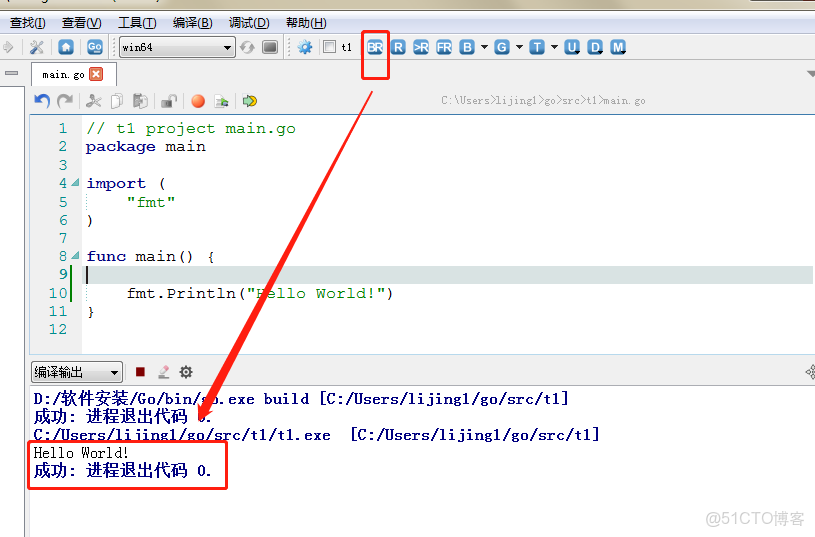Click line number 1 in the gutter
The width and height of the screenshot is (815, 537).
63,128
